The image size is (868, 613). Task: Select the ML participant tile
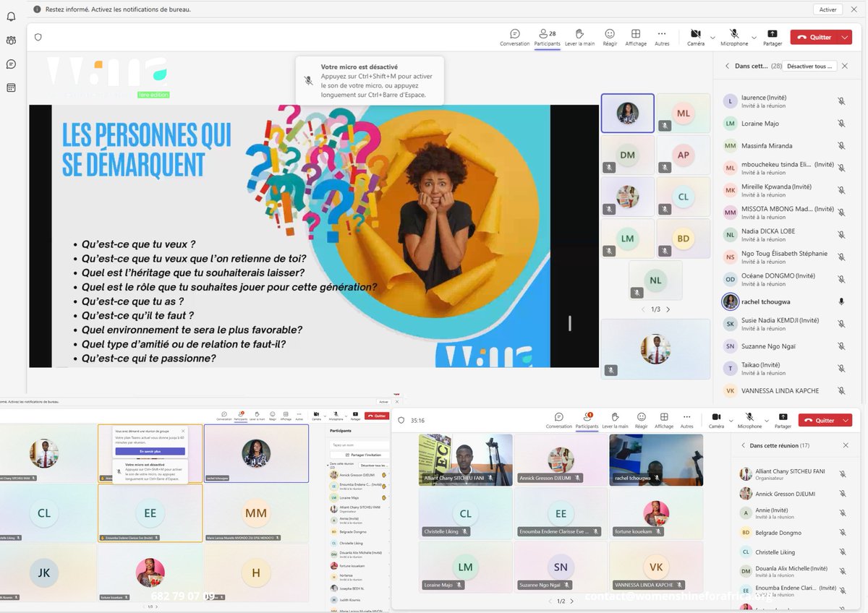[683, 113]
